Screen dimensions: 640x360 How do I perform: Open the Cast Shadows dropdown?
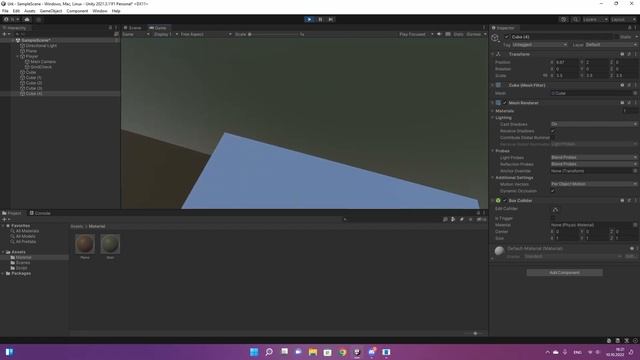tap(594, 124)
